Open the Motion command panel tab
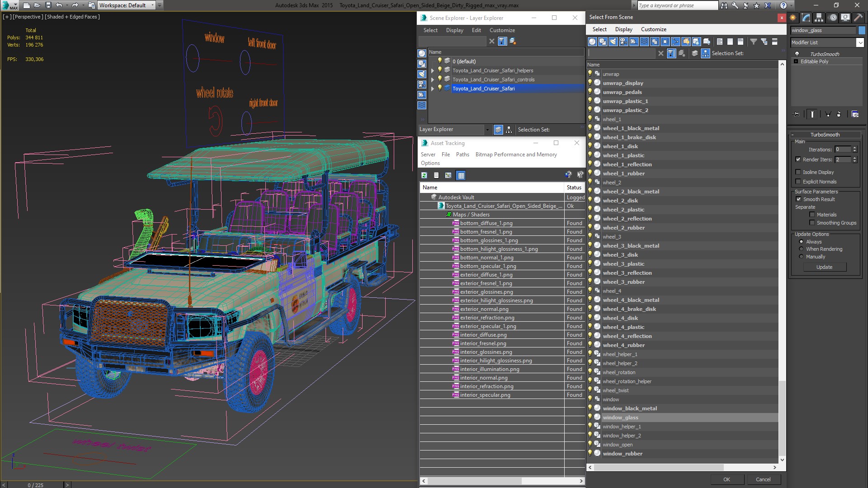 click(833, 18)
